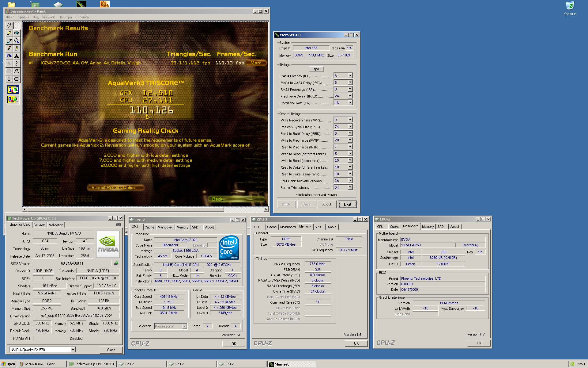Image resolution: width=588 pixels, height=368 pixels.
Task: Switch to the Validation tab in GPU-Z
Action: tap(56, 225)
